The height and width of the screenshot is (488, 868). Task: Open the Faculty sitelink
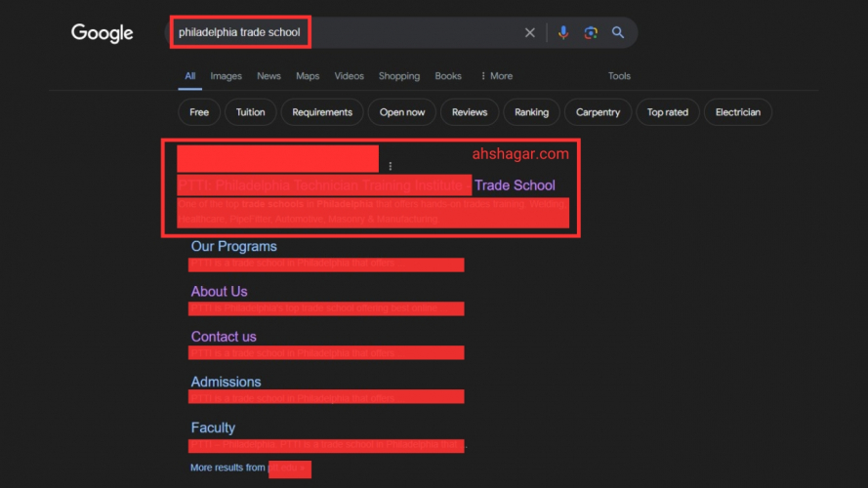pyautogui.click(x=213, y=427)
